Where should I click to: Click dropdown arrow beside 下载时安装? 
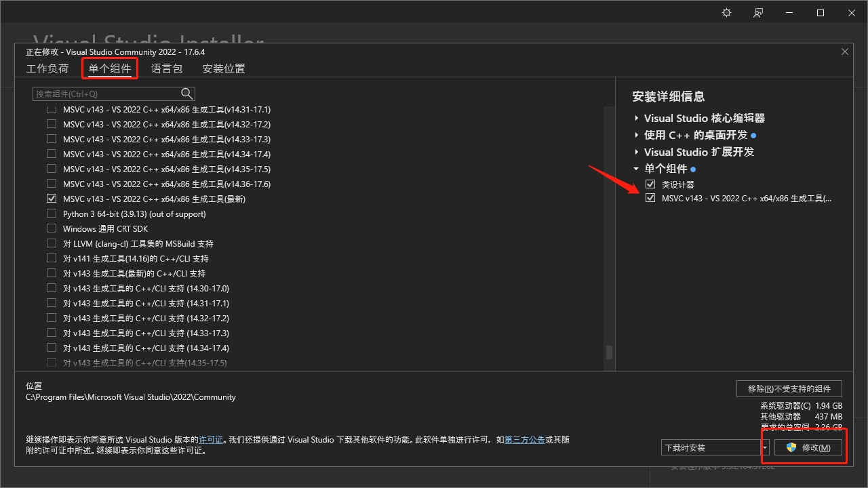click(x=765, y=448)
